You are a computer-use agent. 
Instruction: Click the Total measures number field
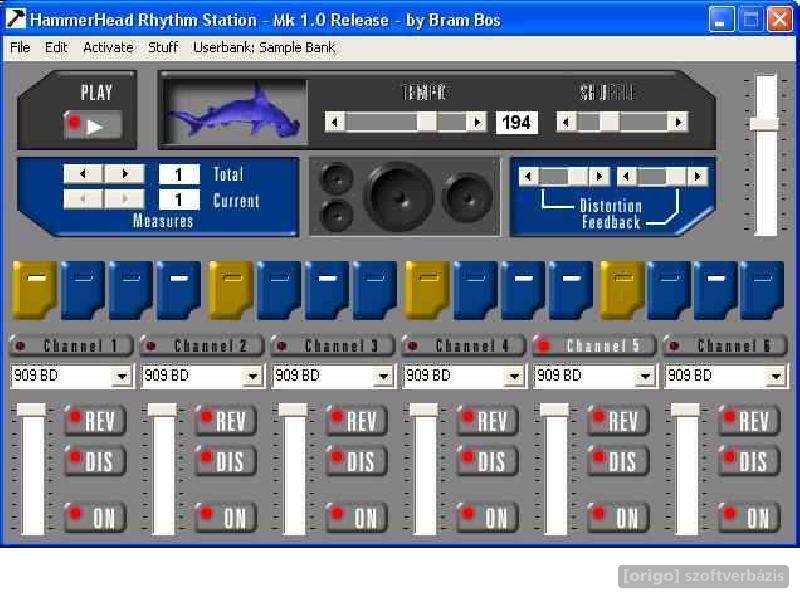click(x=179, y=174)
